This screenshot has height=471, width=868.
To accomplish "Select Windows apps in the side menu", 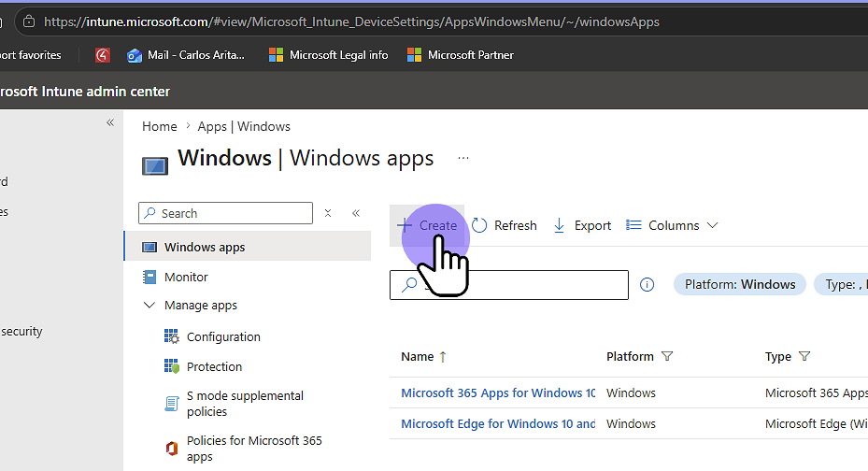I will tap(248, 247).
